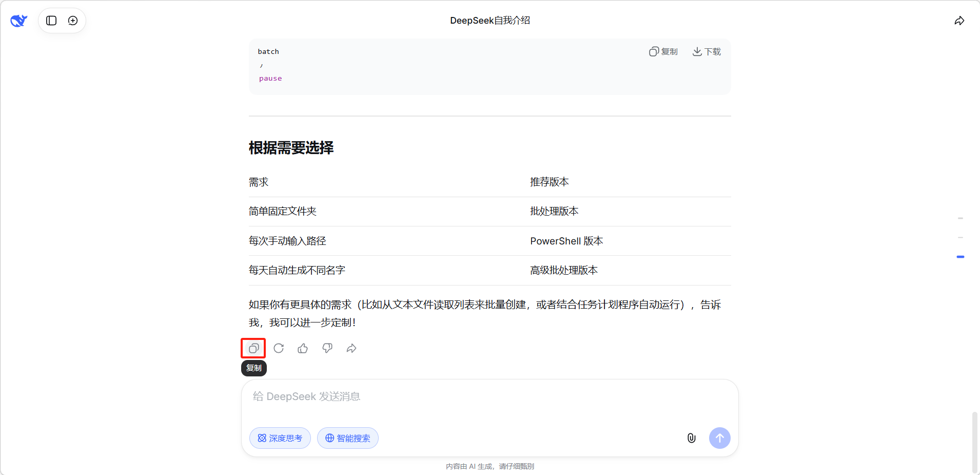Click the DeepSeek自我介绍 conversation title
Image resolution: width=980 pixels, height=475 pixels.
[490, 21]
